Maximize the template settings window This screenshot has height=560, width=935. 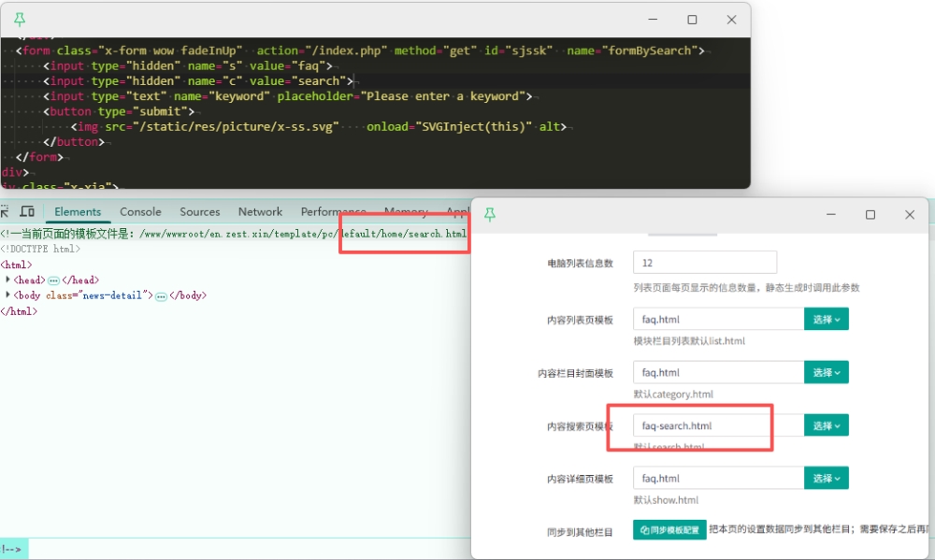click(x=870, y=215)
